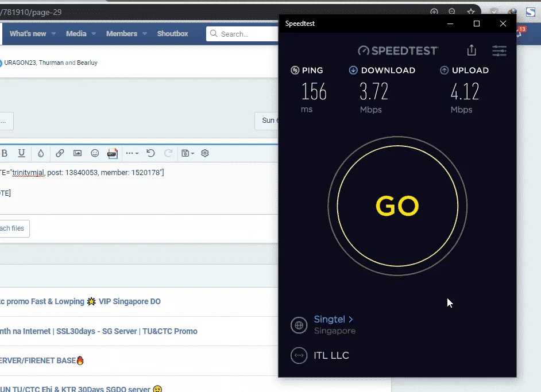
Task: Click the ITL LLC connection icon
Action: (x=299, y=355)
